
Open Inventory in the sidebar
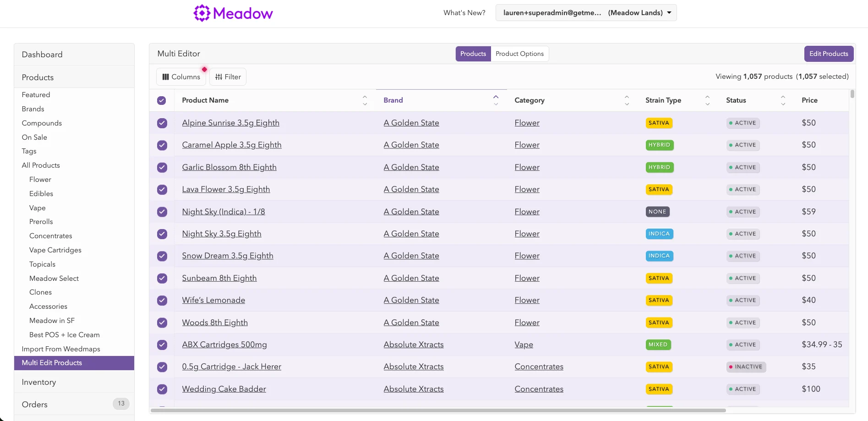pyautogui.click(x=74, y=382)
